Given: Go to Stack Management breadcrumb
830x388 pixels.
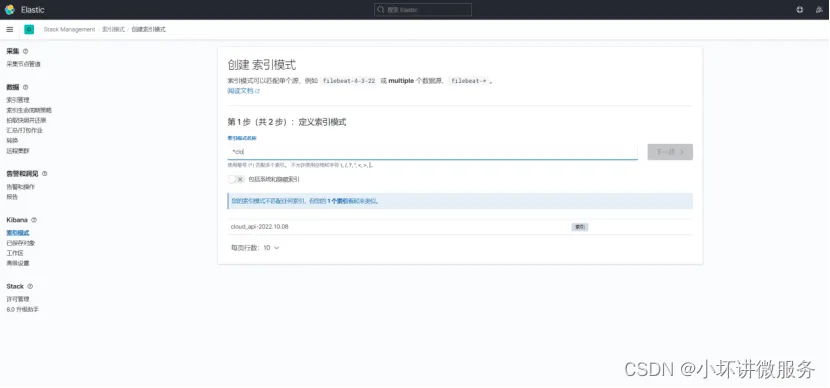Looking at the screenshot, I should (x=69, y=30).
